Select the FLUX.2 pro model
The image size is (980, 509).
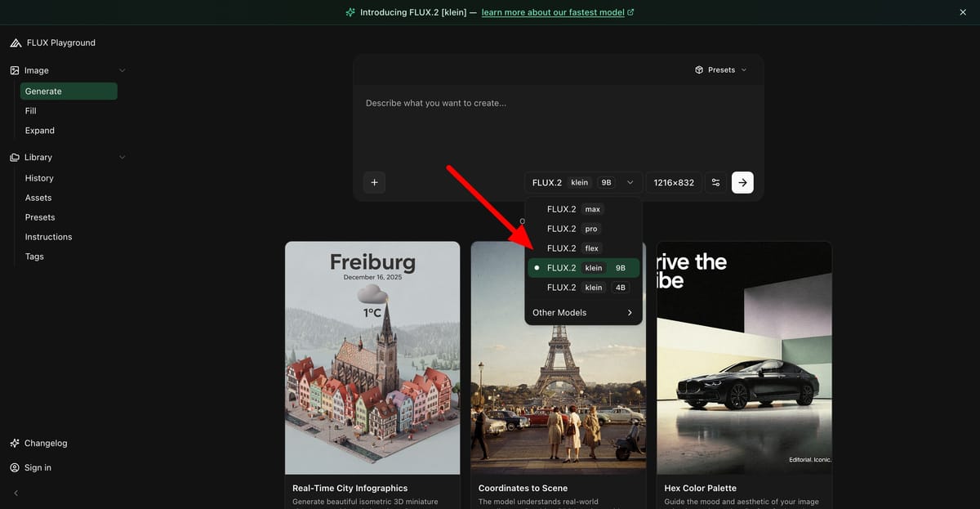[562, 229]
